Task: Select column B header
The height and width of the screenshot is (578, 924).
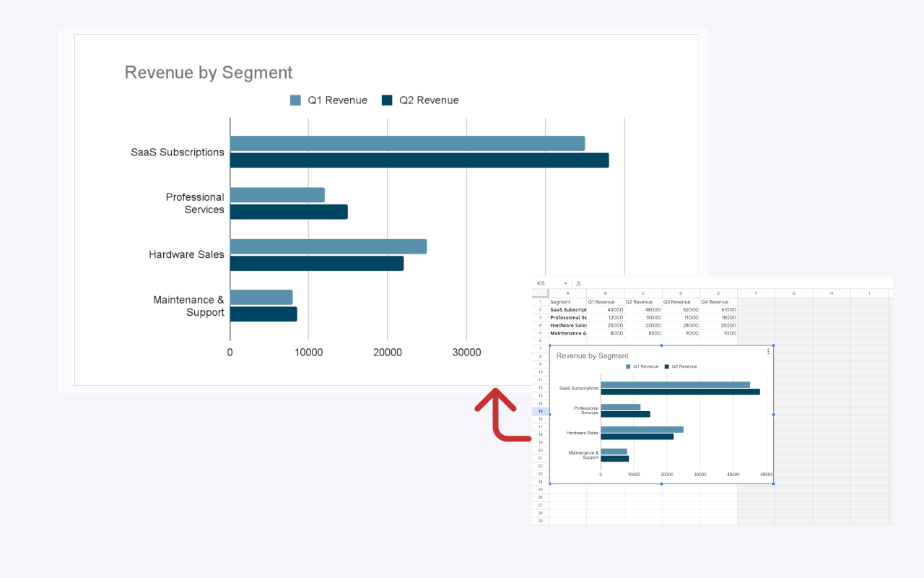Action: point(605,293)
